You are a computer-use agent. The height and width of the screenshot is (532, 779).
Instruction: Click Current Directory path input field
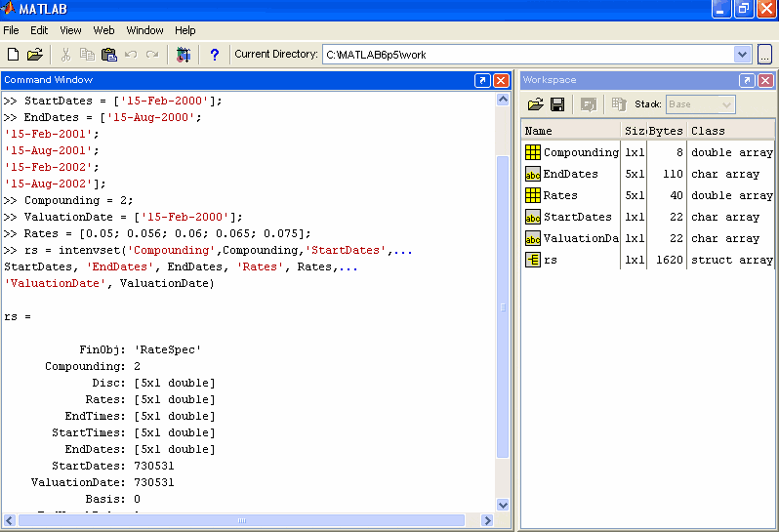point(529,54)
